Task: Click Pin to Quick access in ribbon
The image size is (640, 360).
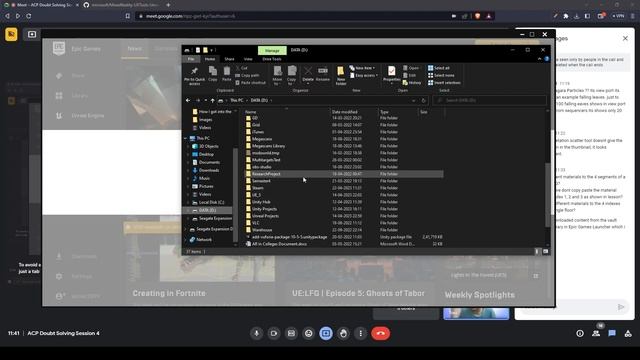Action: coord(194,76)
